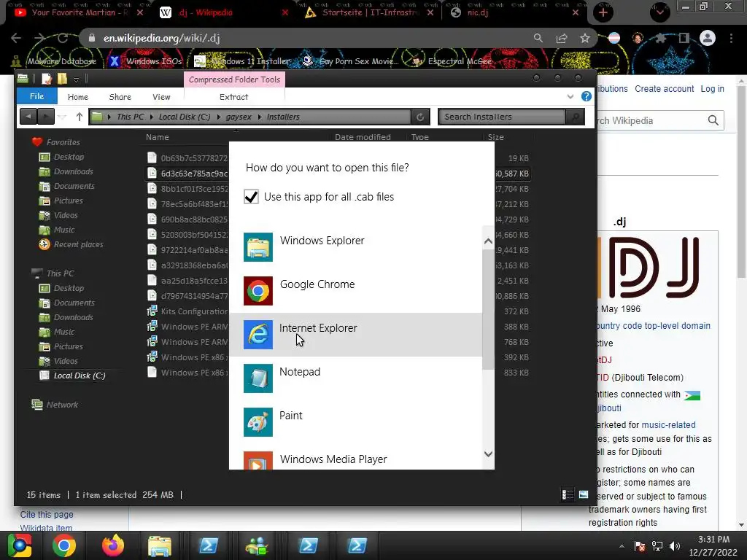747x560 pixels.
Task: Select the Kits Configuration installer file
Action: pyautogui.click(x=194, y=311)
